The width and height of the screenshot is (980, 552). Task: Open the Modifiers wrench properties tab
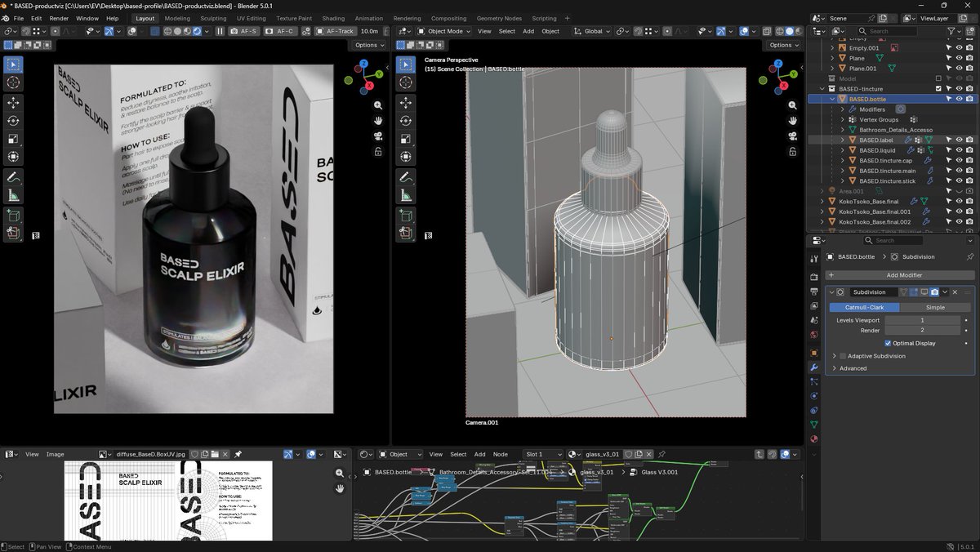click(x=813, y=367)
